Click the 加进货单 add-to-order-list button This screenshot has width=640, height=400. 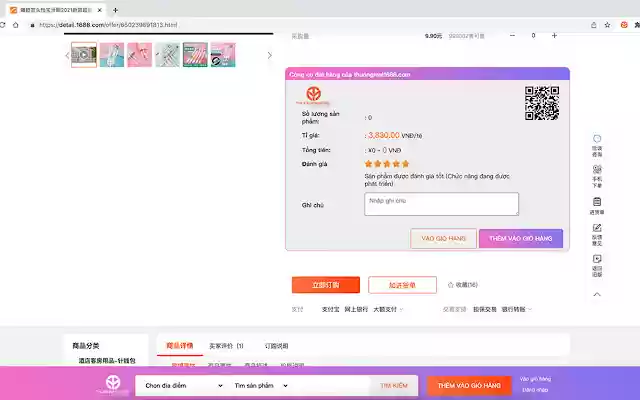pos(402,285)
